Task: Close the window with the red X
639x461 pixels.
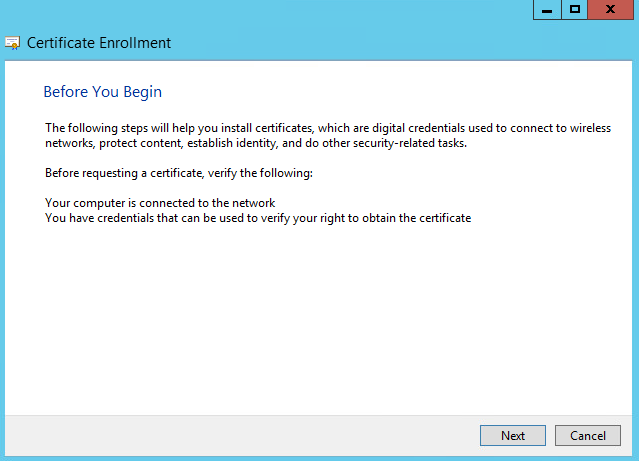Action: pos(611,9)
